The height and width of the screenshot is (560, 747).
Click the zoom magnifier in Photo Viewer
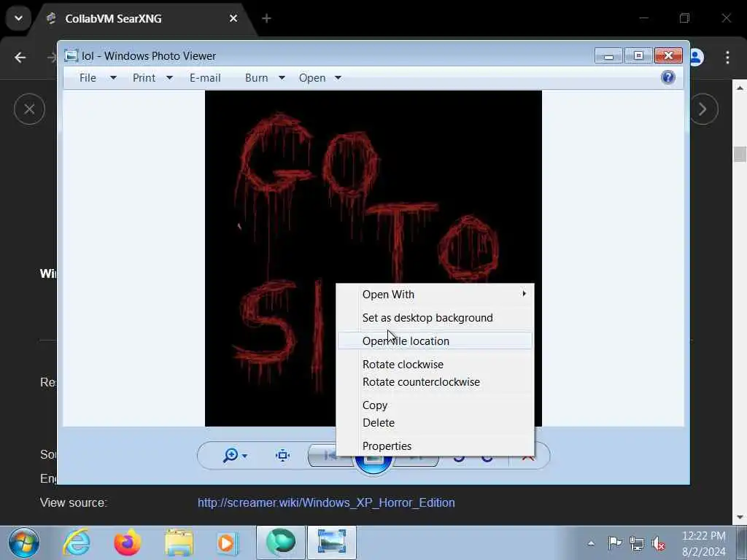pos(231,455)
